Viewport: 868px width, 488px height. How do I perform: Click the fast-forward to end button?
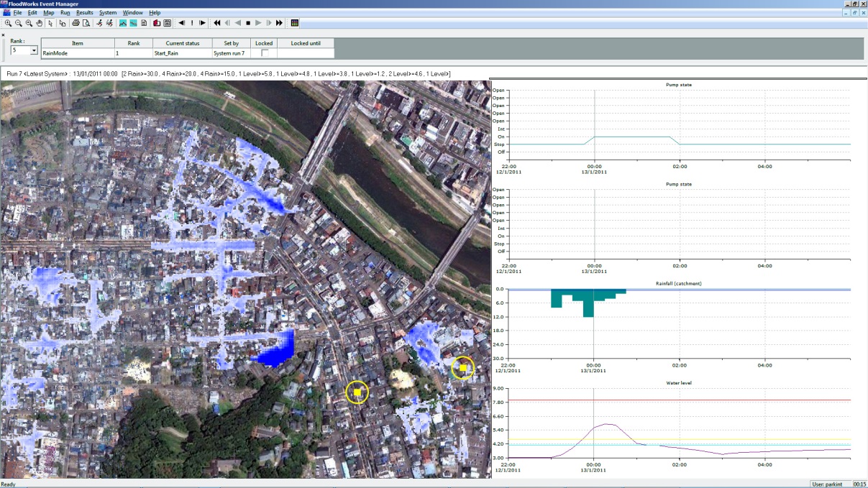(x=280, y=23)
